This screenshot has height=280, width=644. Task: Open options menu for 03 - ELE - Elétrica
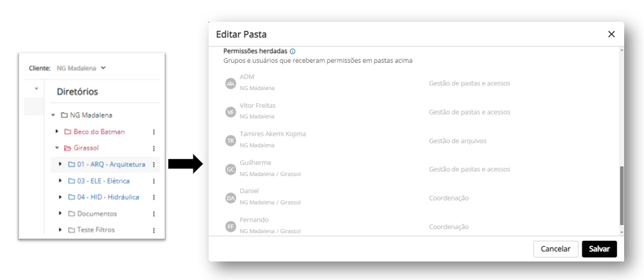(x=154, y=181)
